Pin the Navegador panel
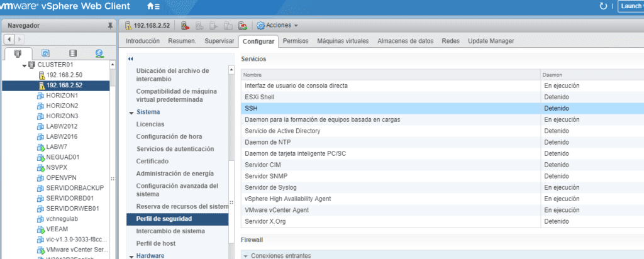 point(109,26)
